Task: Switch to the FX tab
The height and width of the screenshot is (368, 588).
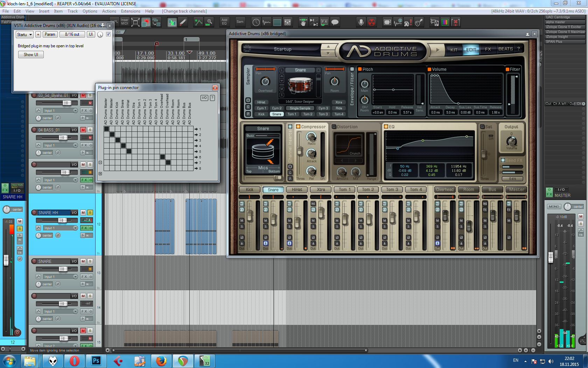Action: 488,49
